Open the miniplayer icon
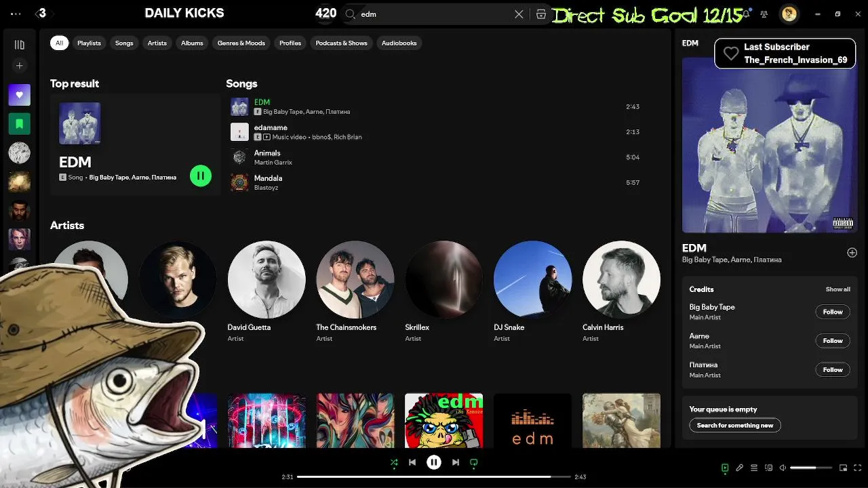Screen dimensions: 868x488 pyautogui.click(x=843, y=468)
